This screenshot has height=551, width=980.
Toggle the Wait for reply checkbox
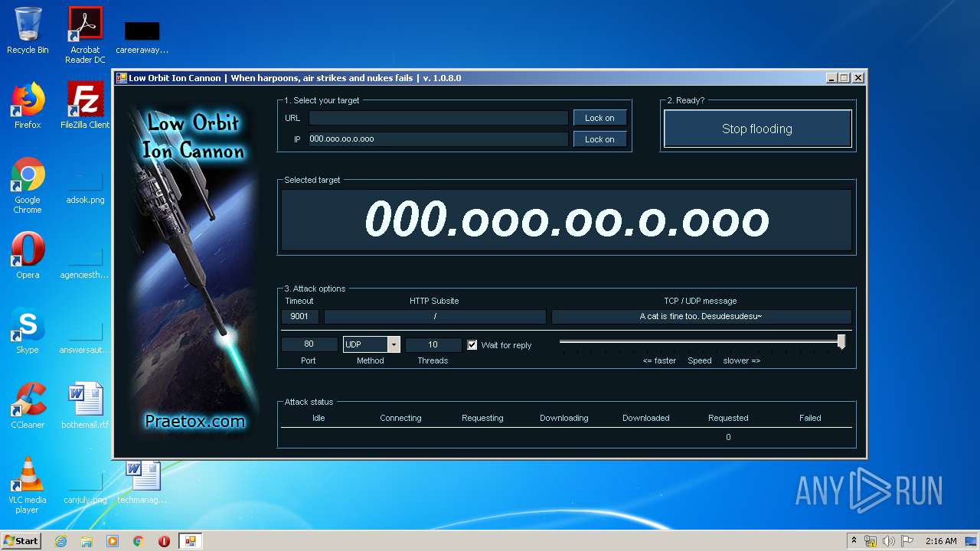tap(472, 345)
